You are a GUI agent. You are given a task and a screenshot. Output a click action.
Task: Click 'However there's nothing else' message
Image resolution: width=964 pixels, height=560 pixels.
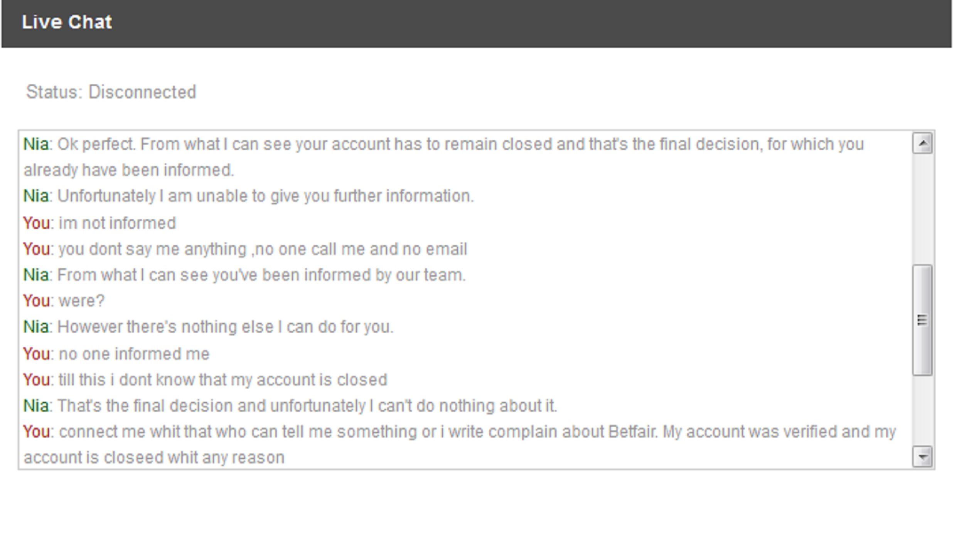208,327
